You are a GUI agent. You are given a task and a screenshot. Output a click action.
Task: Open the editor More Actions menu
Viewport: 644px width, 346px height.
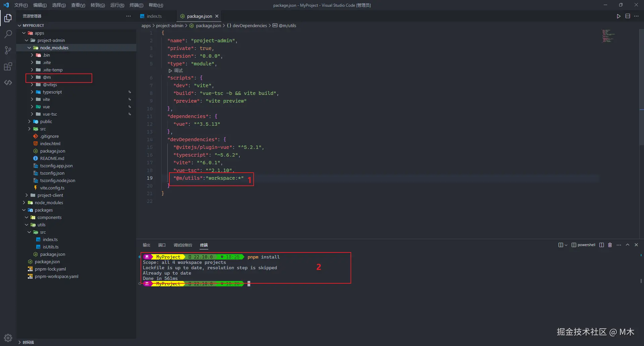[636, 16]
